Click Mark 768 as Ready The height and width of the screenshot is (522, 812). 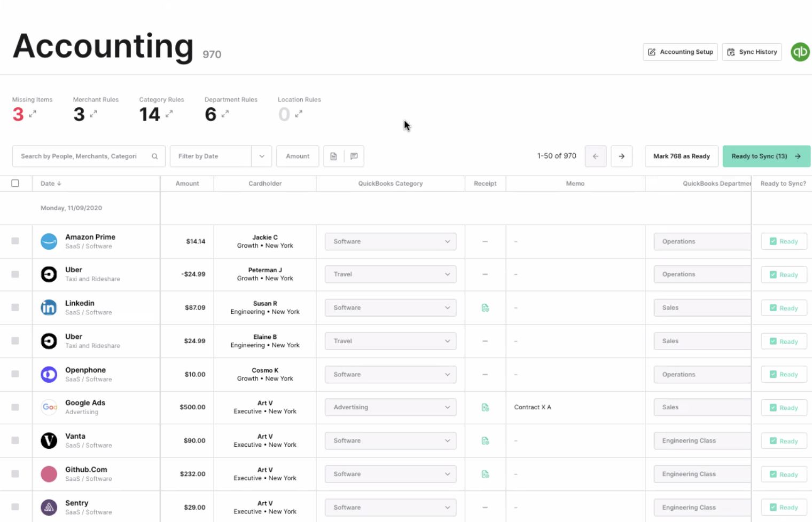click(681, 156)
